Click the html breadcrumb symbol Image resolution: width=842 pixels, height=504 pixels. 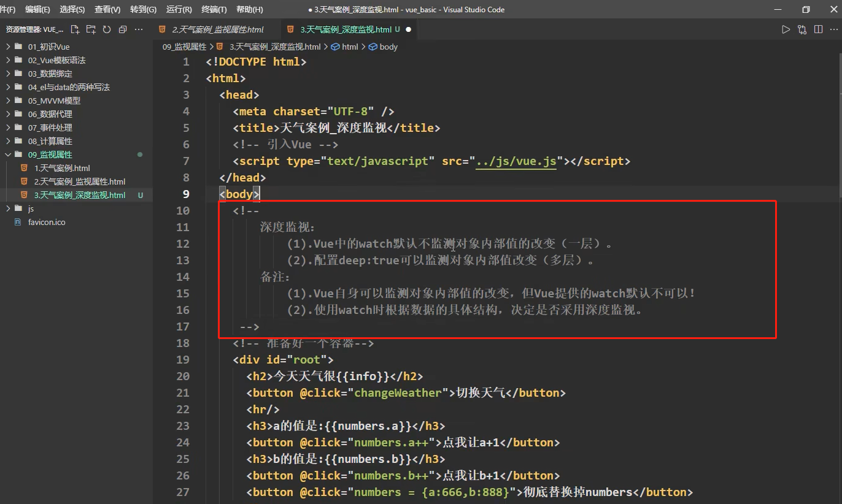(x=345, y=47)
